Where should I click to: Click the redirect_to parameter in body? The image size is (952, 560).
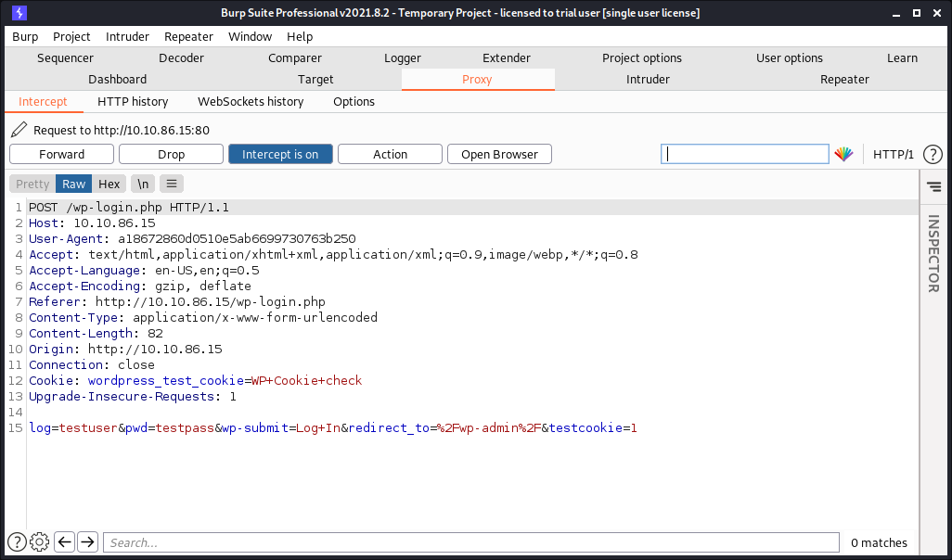[389, 428]
